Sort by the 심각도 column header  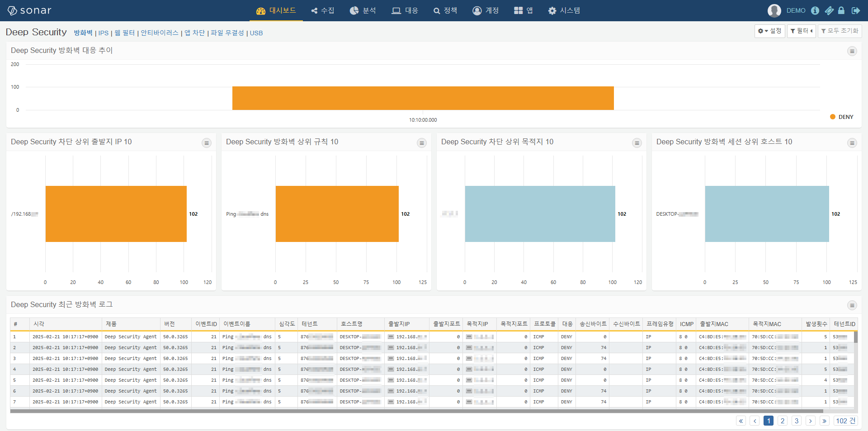tap(287, 324)
